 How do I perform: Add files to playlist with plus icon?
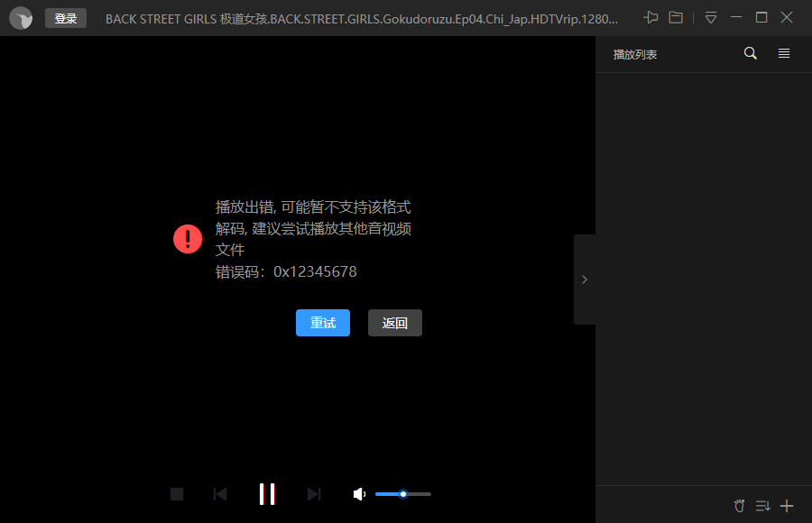tap(787, 506)
